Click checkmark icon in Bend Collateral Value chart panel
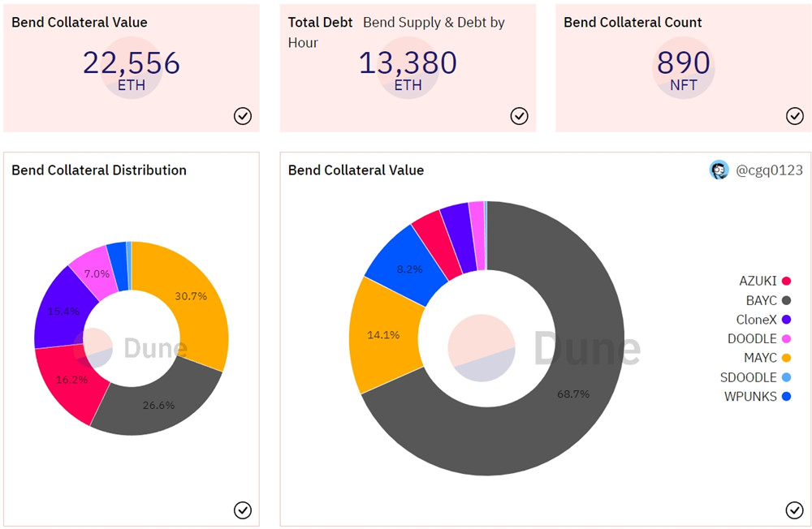The height and width of the screenshot is (529, 812). 795,510
